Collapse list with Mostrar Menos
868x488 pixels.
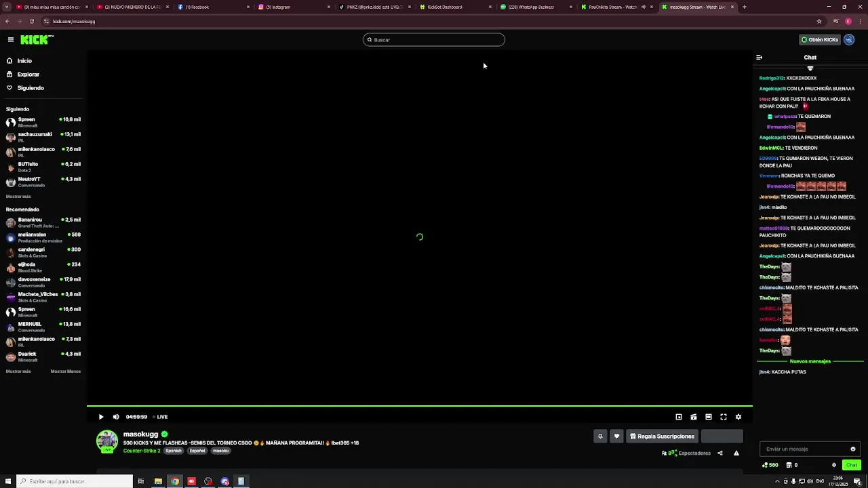[x=66, y=371]
